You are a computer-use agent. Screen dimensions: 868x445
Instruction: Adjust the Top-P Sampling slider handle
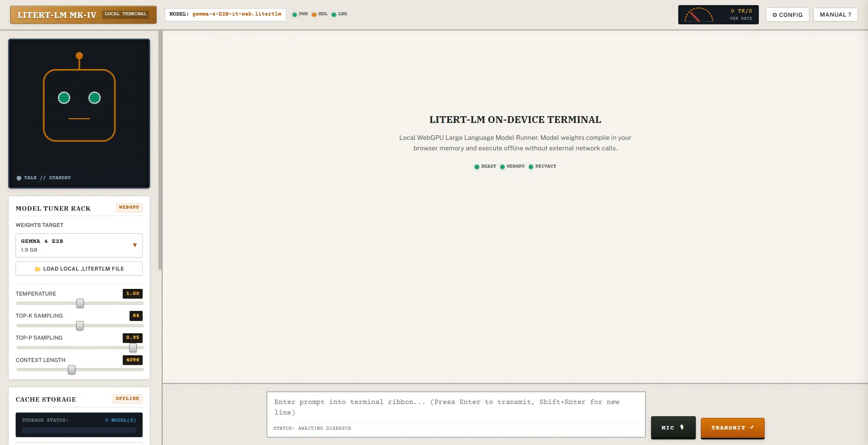coord(133,347)
